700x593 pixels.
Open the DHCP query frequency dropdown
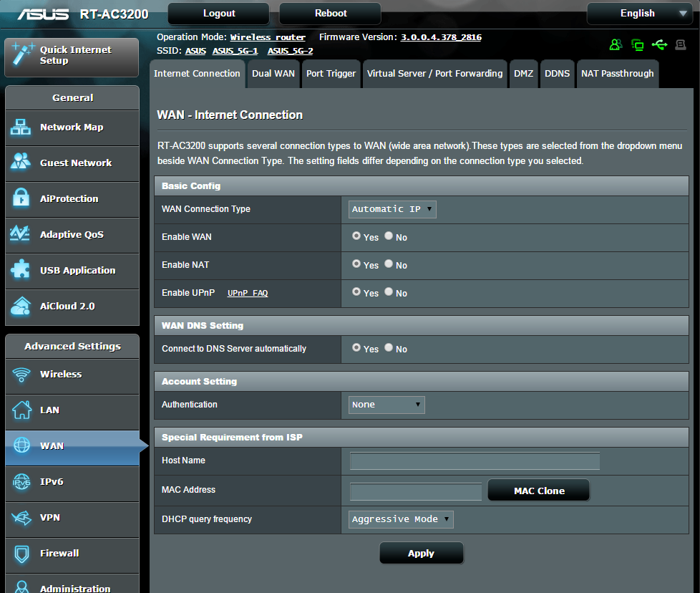pos(400,519)
